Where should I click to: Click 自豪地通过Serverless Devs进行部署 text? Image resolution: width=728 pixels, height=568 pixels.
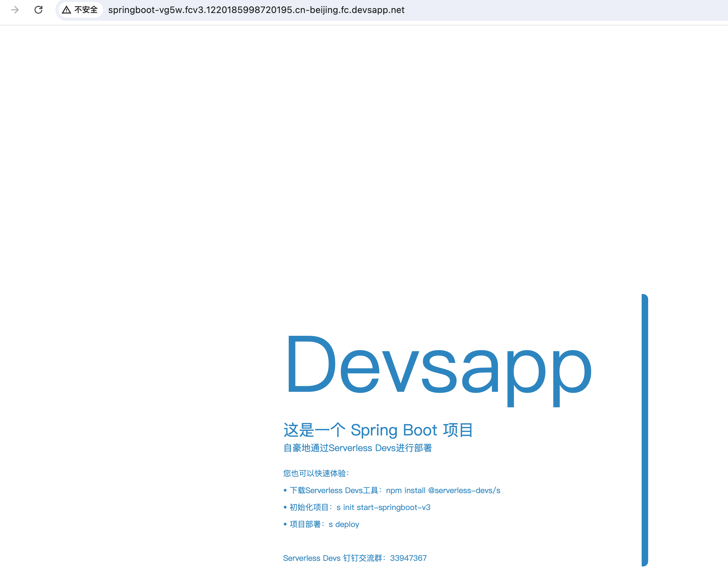pos(357,448)
